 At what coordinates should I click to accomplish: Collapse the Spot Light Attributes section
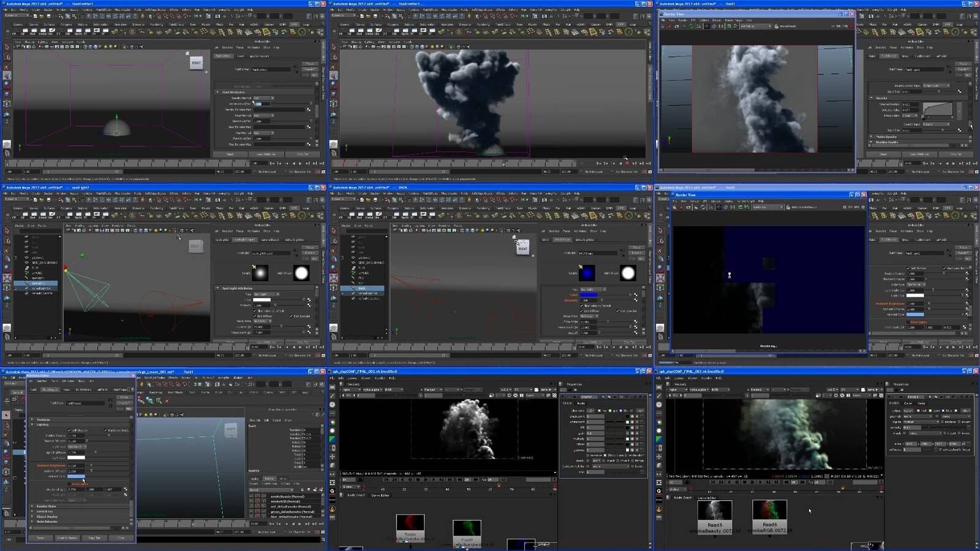point(217,288)
